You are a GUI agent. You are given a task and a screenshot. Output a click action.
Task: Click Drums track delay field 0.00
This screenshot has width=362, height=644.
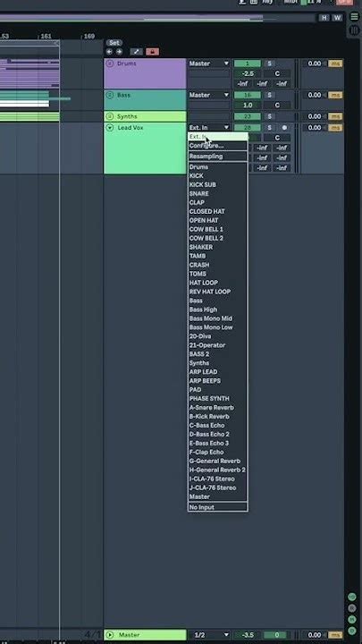click(x=315, y=64)
